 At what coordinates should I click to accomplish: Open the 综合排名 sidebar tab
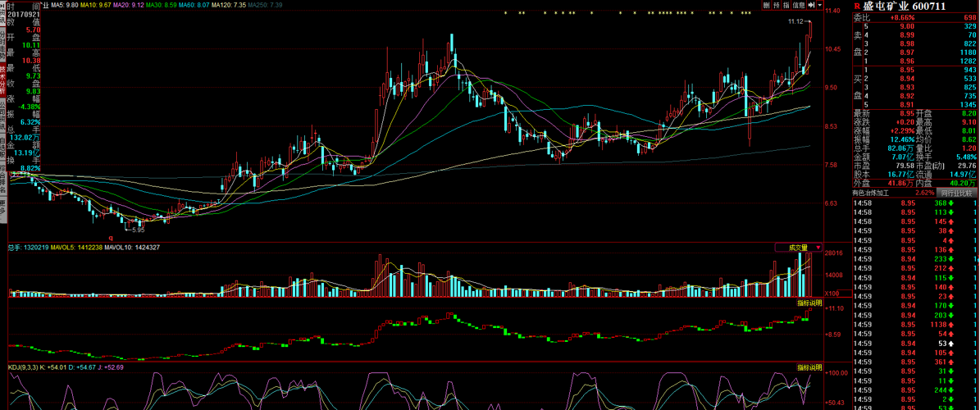coord(3,178)
